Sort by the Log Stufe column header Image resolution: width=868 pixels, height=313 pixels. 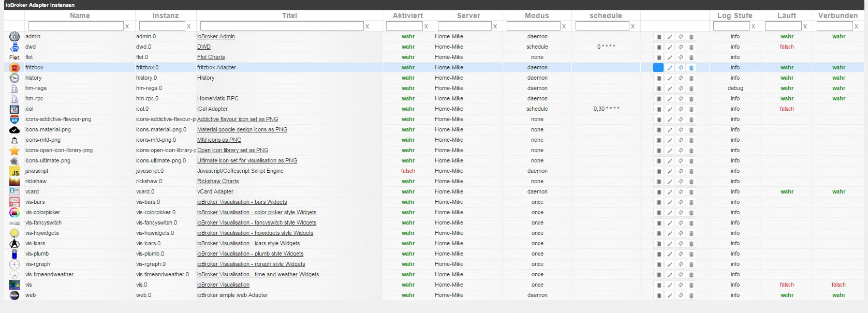734,16
